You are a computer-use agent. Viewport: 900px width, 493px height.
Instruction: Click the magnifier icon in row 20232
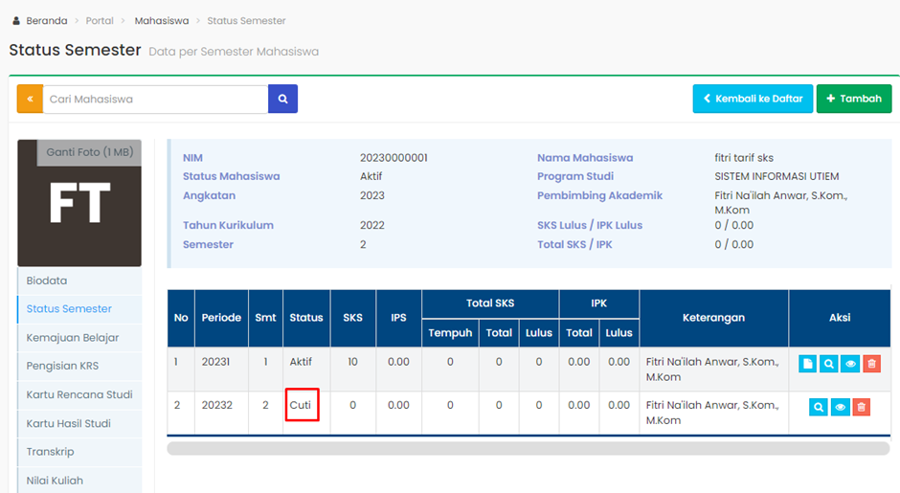pyautogui.click(x=818, y=407)
